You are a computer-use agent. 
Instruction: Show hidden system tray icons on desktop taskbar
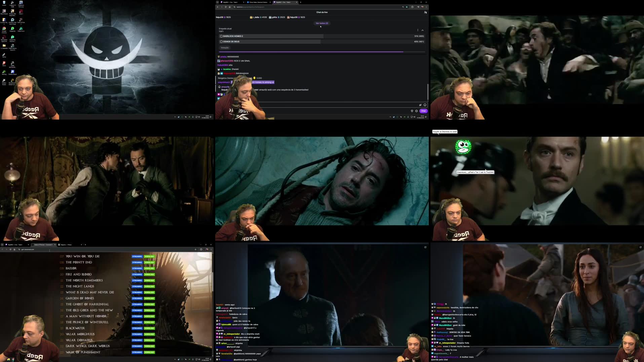[175, 117]
